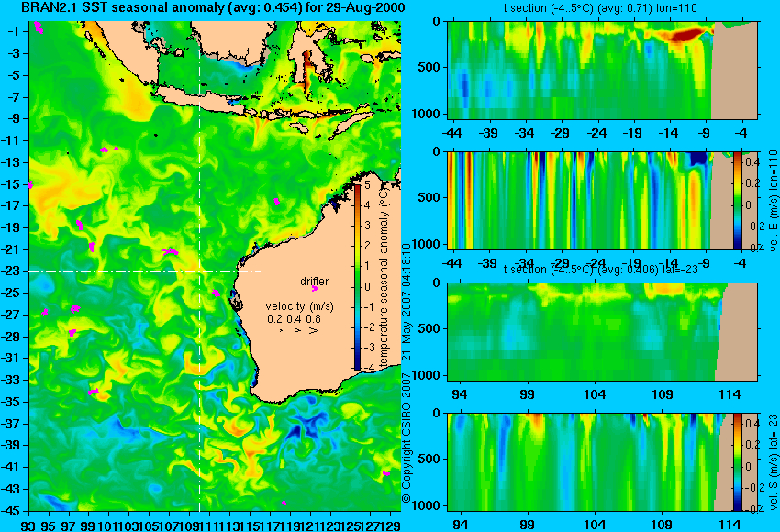Click '114' under the lat=-23 temperature section

[x=730, y=394]
